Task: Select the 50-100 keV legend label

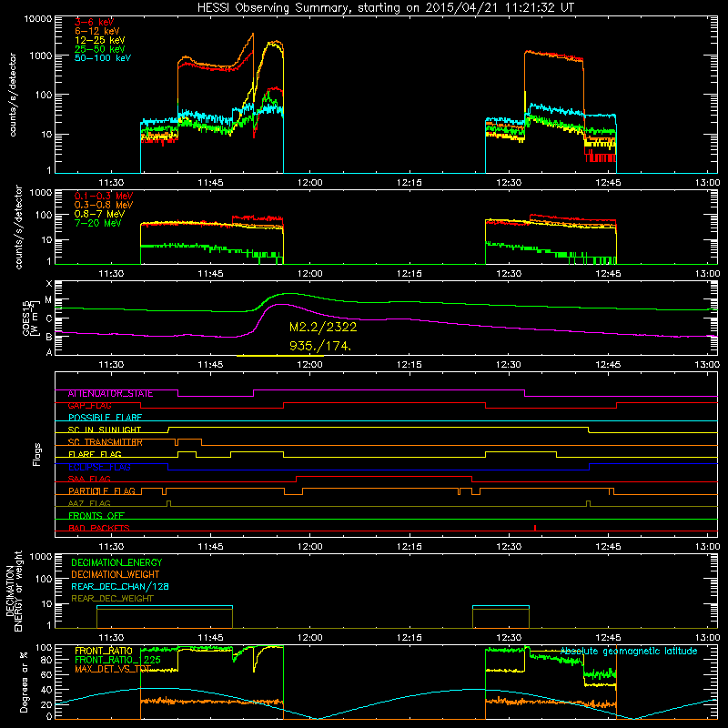Action: [103, 58]
